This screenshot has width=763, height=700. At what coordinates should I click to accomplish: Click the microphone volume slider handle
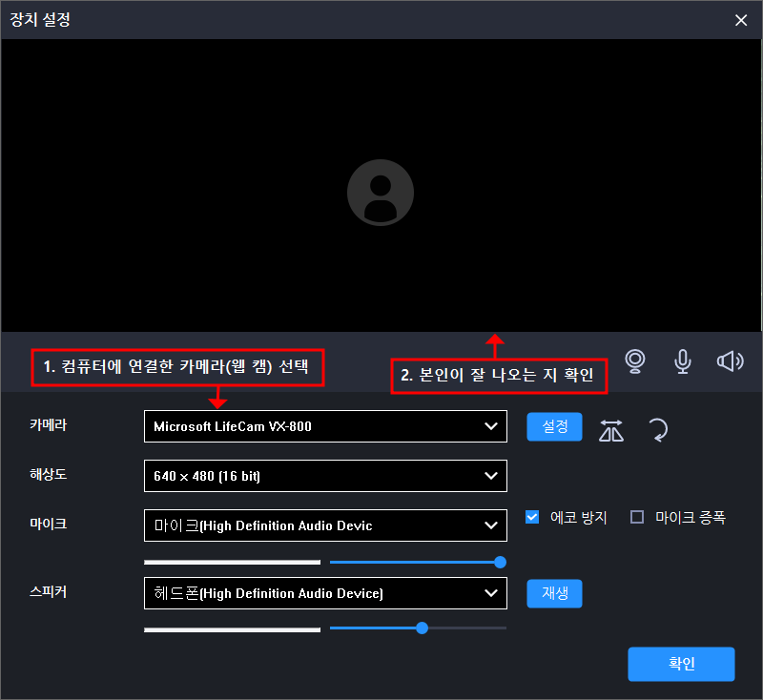(500, 563)
